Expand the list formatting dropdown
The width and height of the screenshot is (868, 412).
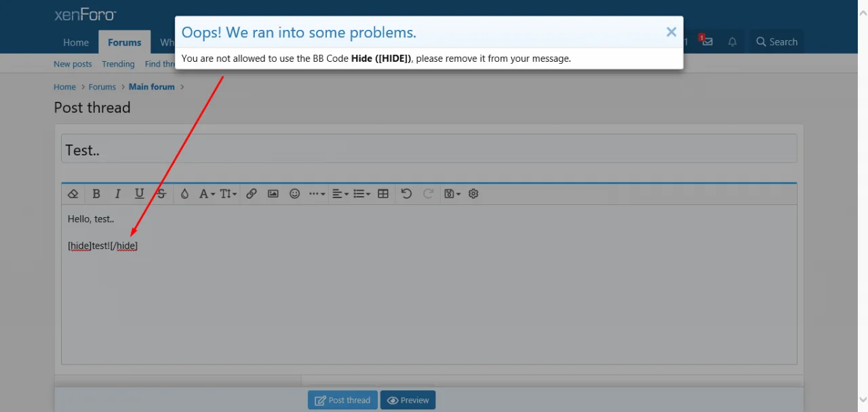(x=361, y=193)
